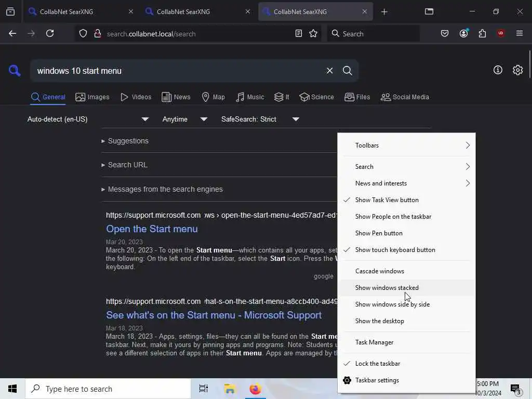Image resolution: width=532 pixels, height=399 pixels.
Task: Reload the current page
Action: coord(50,34)
